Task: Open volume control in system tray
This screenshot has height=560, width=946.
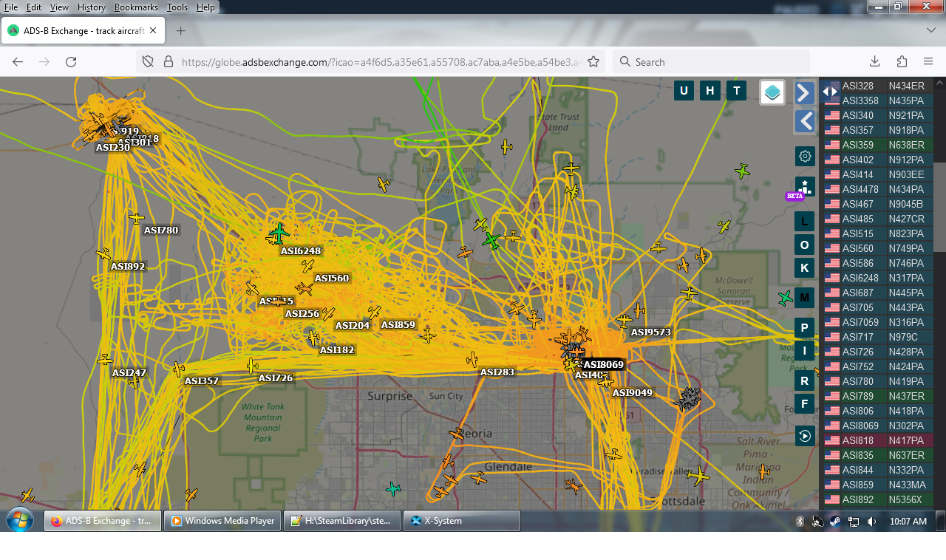Action: [872, 522]
